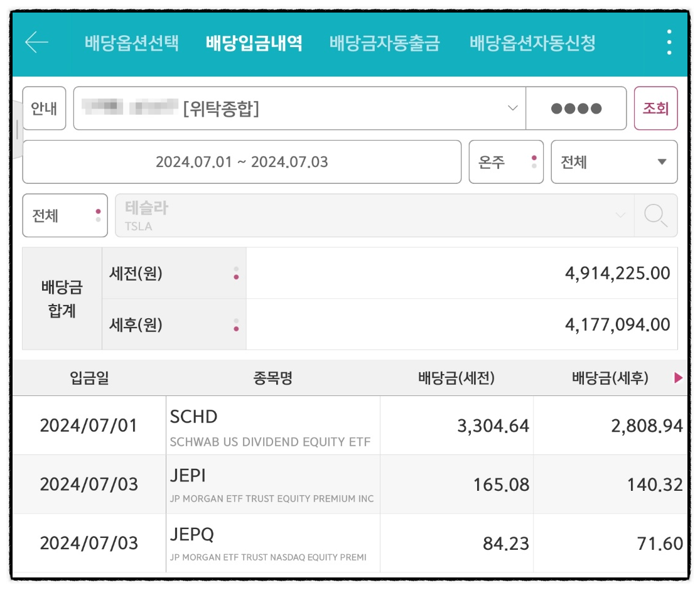Image resolution: width=700 pixels, height=590 pixels.
Task: Click the pre-tax total 4,914,225.00
Action: [617, 273]
